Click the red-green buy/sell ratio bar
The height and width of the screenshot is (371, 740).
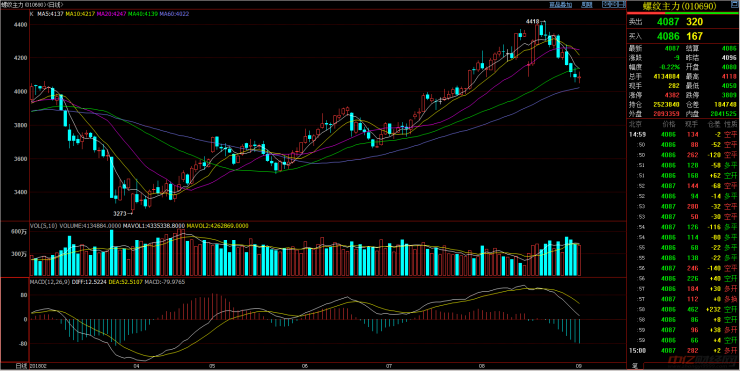(682, 13)
